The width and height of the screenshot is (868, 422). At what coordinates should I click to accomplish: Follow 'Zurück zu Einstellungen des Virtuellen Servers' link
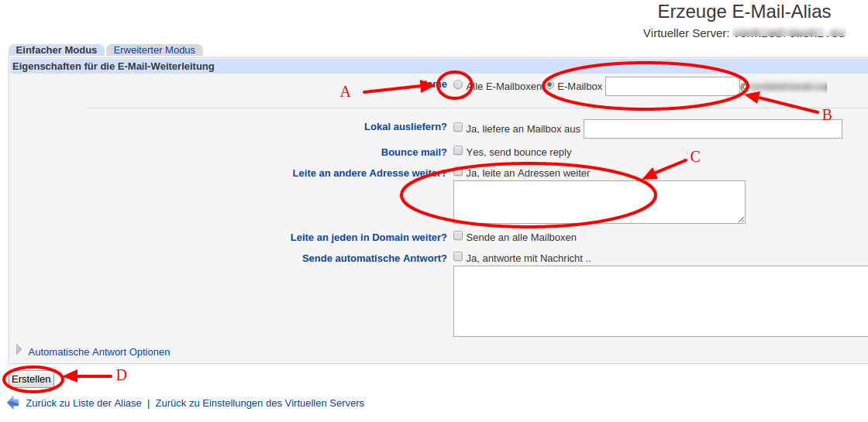pyautogui.click(x=260, y=403)
